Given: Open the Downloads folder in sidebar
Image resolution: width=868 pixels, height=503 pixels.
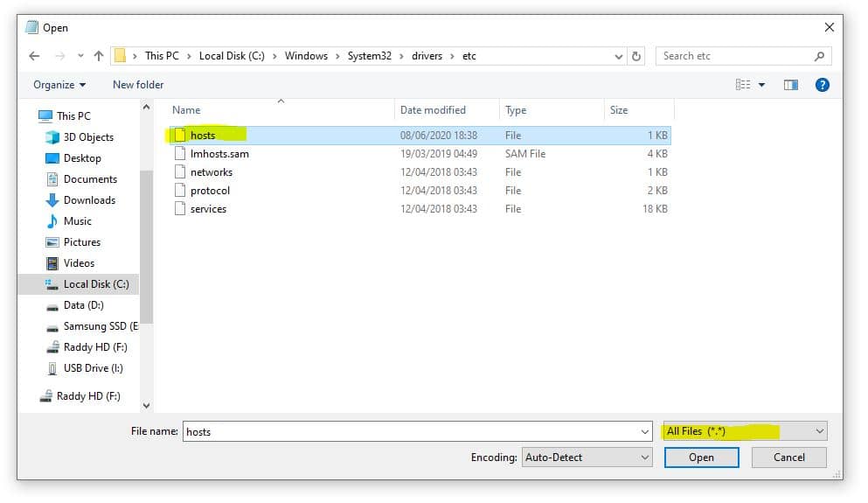Looking at the screenshot, I should (89, 200).
